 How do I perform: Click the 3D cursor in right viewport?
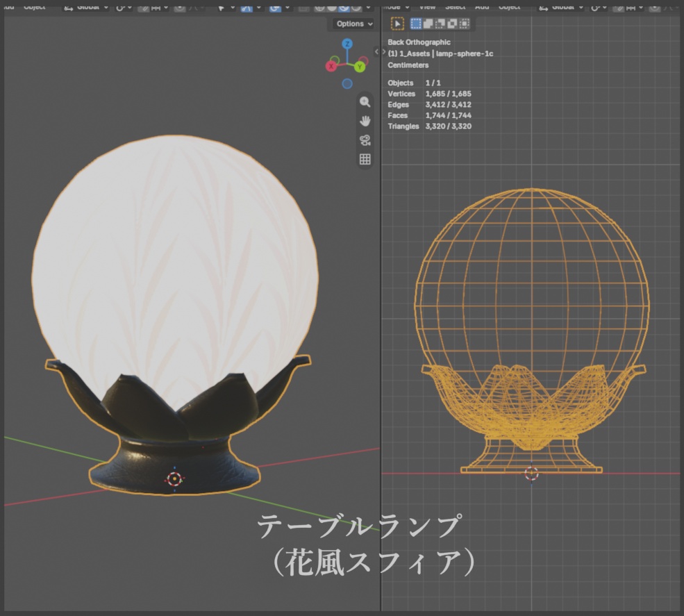tap(531, 474)
